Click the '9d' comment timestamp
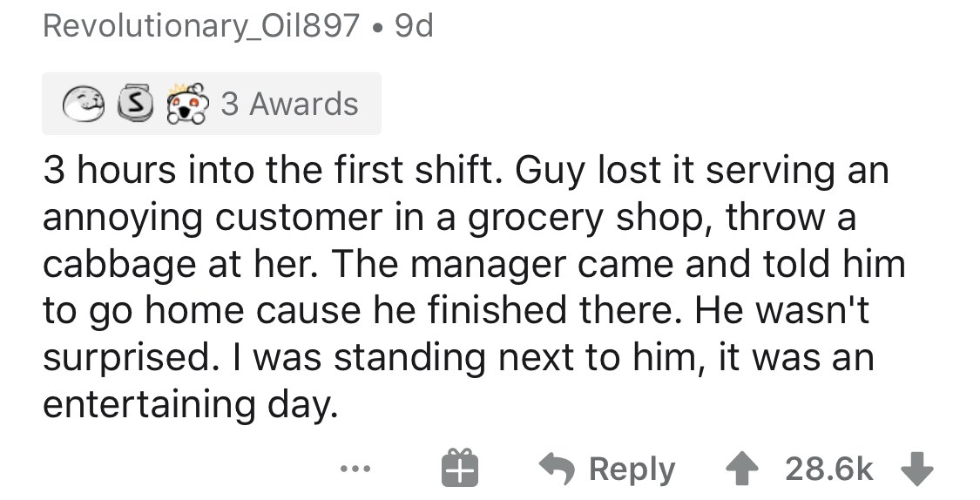 [x=414, y=28]
